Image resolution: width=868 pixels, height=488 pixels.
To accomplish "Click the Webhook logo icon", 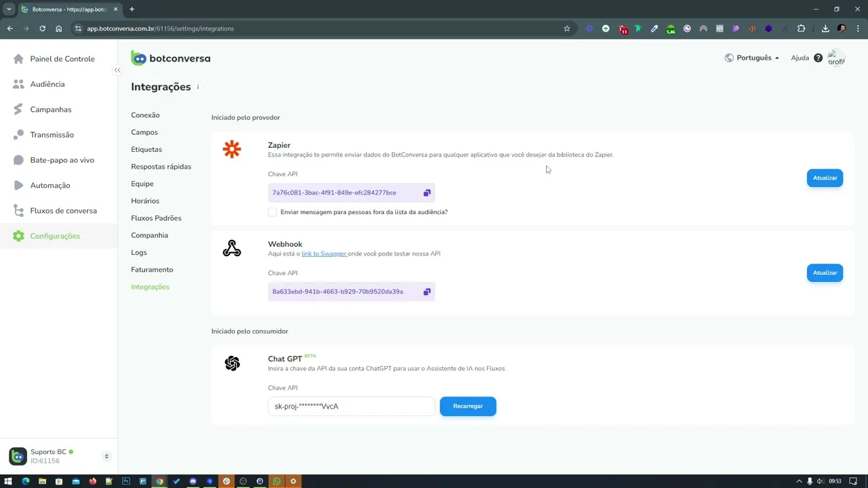I will pyautogui.click(x=232, y=249).
